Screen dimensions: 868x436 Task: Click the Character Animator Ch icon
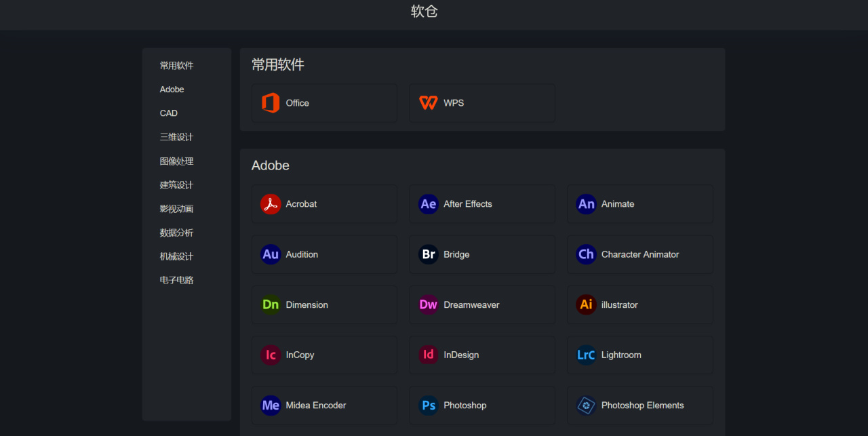pyautogui.click(x=586, y=254)
